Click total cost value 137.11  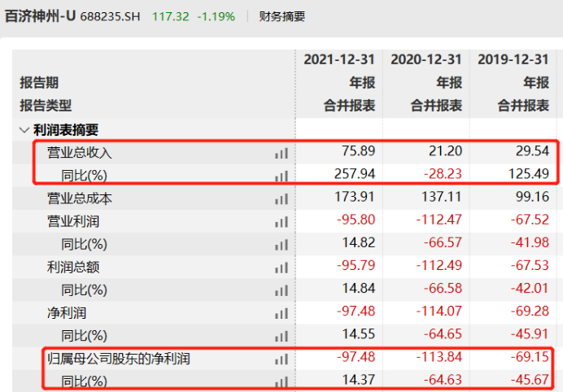point(442,197)
